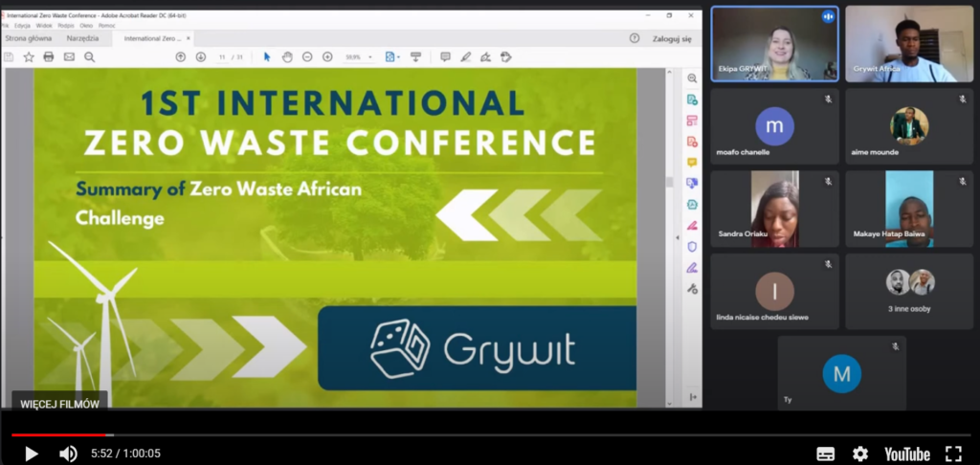This screenshot has height=465, width=980.
Task: Open the search tools magnifier in right pane
Action: pyautogui.click(x=692, y=78)
